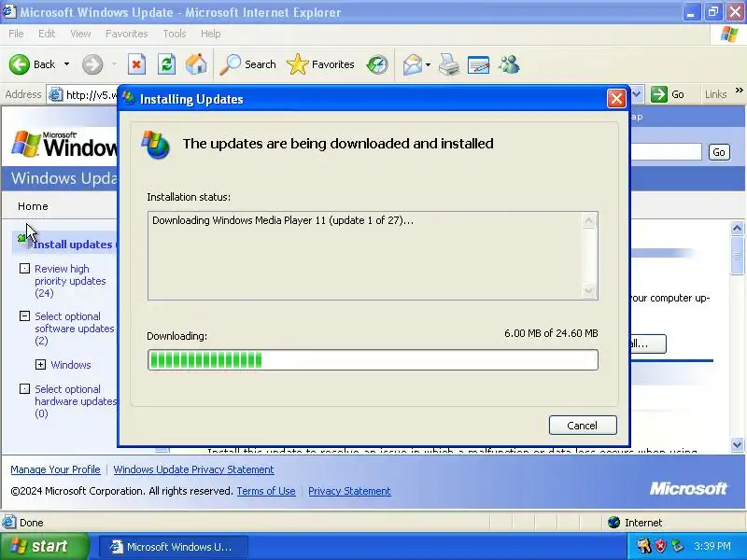Open the Edit menu
Screen dimensions: 747x560
point(47,34)
